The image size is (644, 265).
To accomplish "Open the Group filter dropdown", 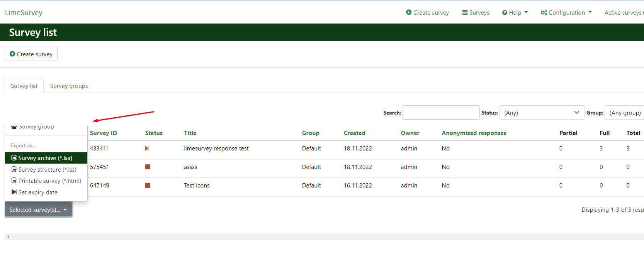I will tap(625, 113).
